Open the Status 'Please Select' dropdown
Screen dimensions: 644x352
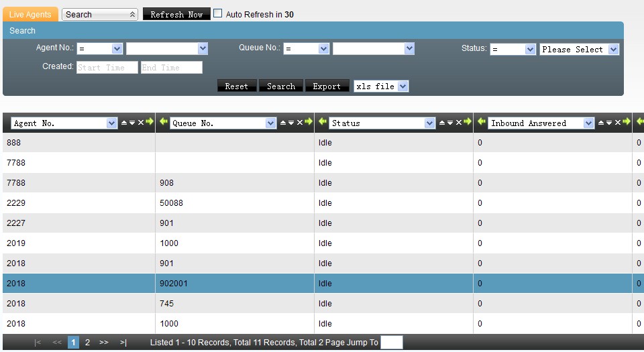pyautogui.click(x=579, y=49)
